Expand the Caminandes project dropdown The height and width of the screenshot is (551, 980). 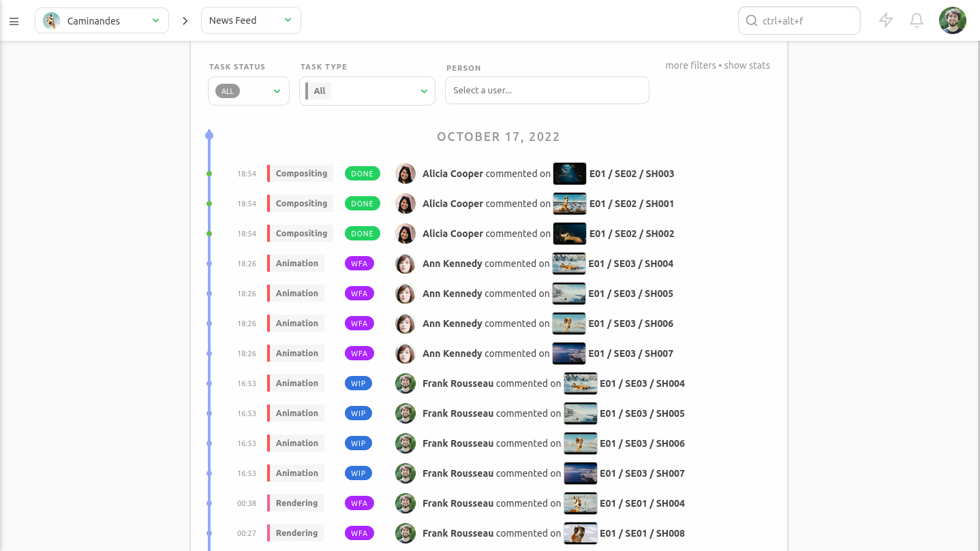(x=156, y=20)
